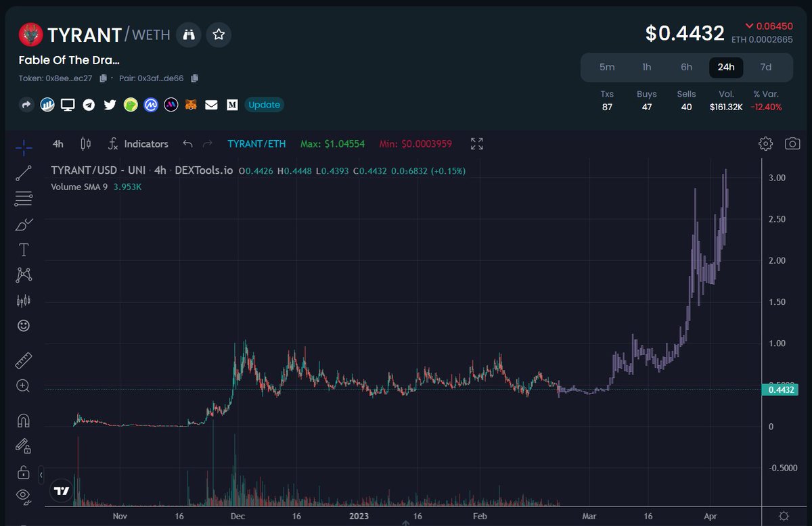Open time axis settings gear at bottom right
812x526 pixels.
click(x=783, y=515)
